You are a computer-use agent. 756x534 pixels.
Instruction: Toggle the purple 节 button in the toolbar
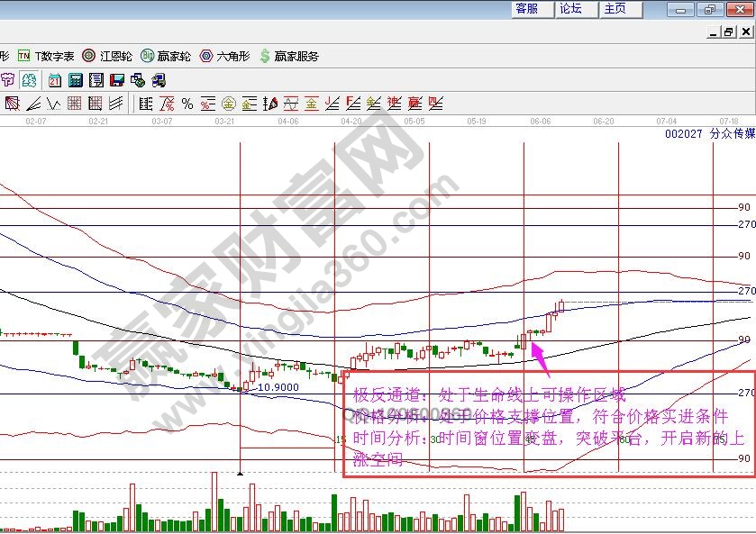point(8,80)
